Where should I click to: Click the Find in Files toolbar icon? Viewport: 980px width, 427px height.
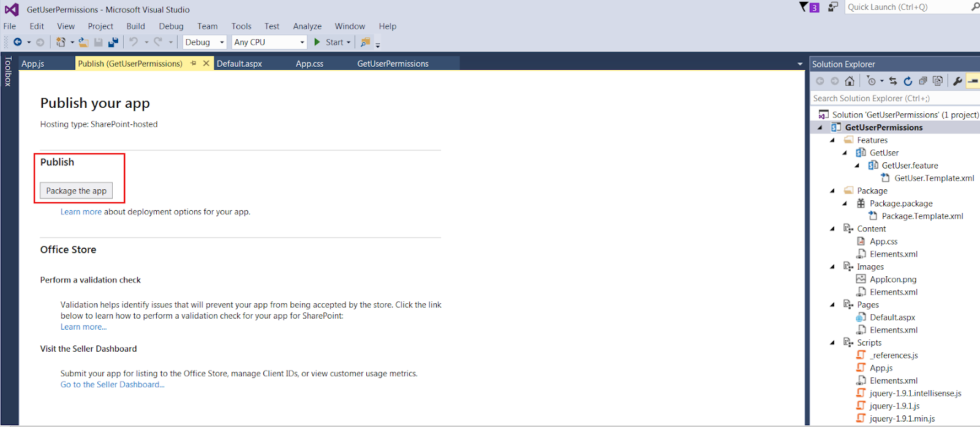(x=365, y=42)
